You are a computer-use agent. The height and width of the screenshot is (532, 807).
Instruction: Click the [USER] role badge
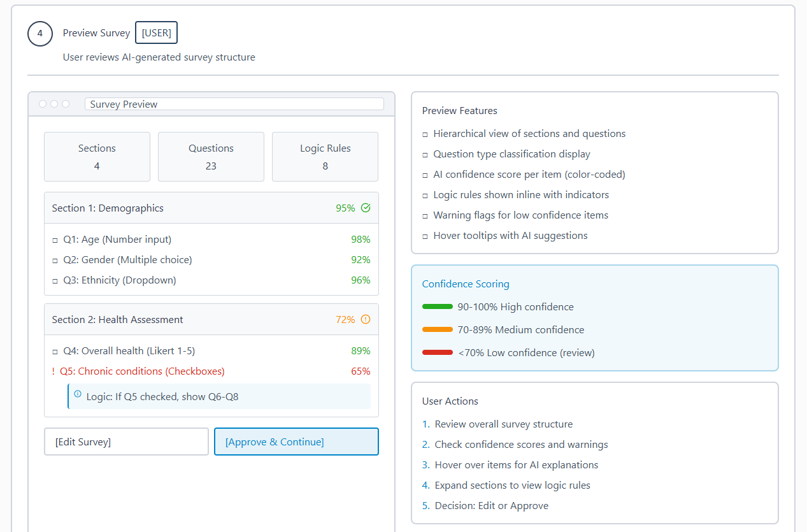[x=156, y=33]
